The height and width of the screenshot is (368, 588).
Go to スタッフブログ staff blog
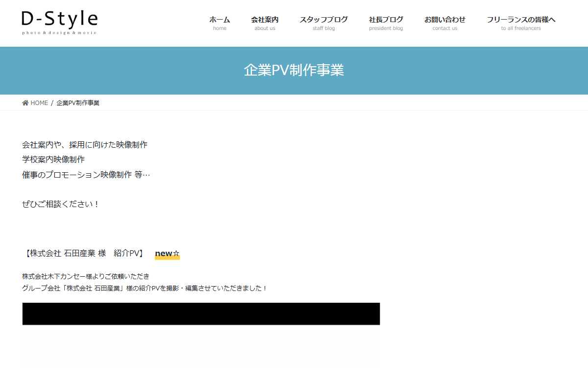(x=323, y=23)
